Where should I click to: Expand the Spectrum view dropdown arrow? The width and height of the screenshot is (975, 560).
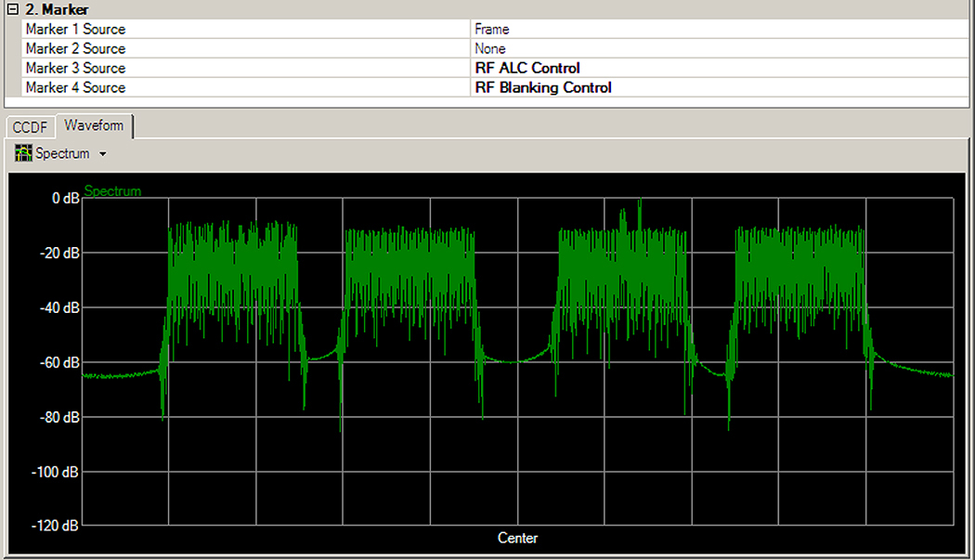(102, 154)
